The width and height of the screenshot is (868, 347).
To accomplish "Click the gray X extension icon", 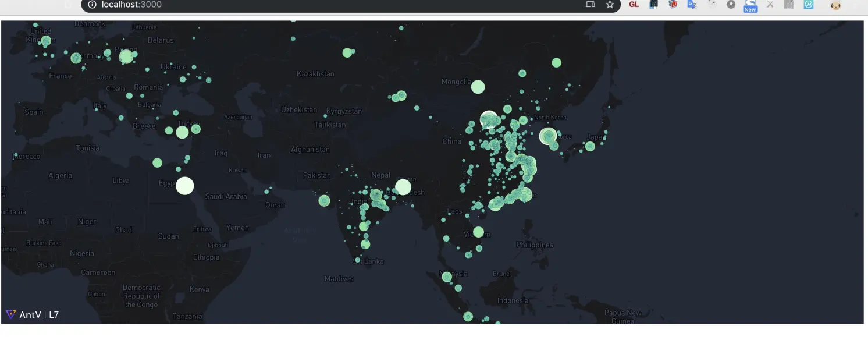I will (x=770, y=5).
